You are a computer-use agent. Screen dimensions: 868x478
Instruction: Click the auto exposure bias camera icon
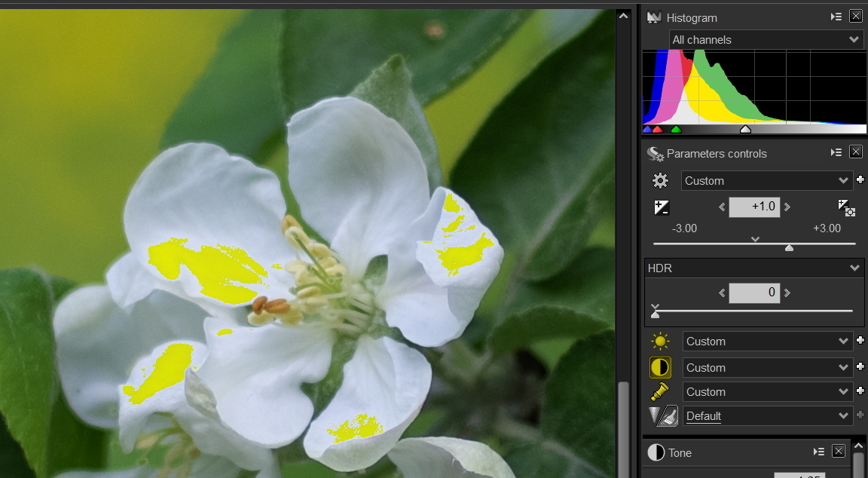(846, 207)
